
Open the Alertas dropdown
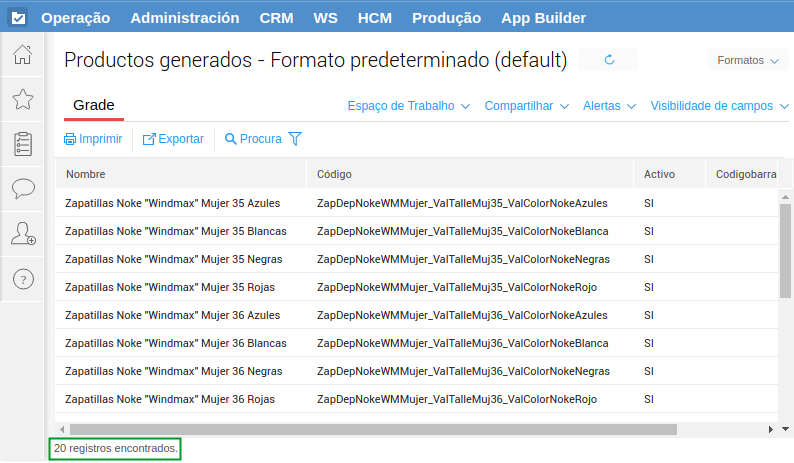tap(609, 106)
